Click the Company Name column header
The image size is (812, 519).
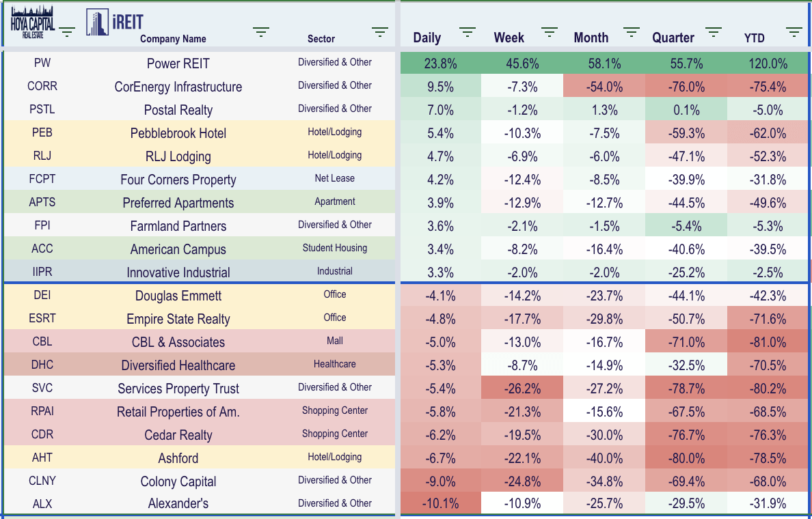click(173, 39)
